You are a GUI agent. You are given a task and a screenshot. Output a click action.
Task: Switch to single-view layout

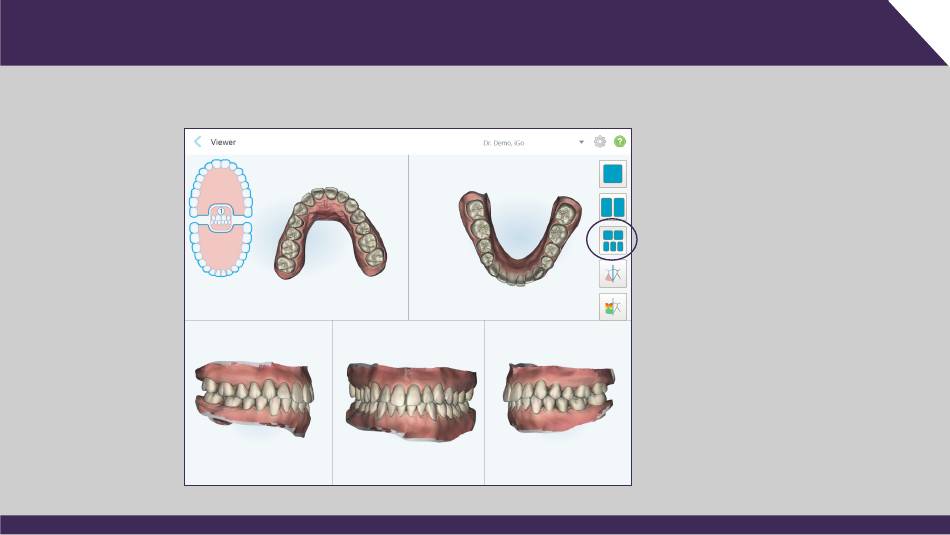coord(613,174)
